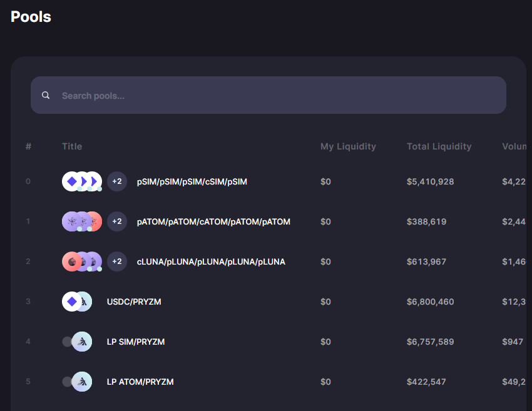Open the LP ATOM/PRYZM pool
The image size is (532, 411).
coord(140,382)
